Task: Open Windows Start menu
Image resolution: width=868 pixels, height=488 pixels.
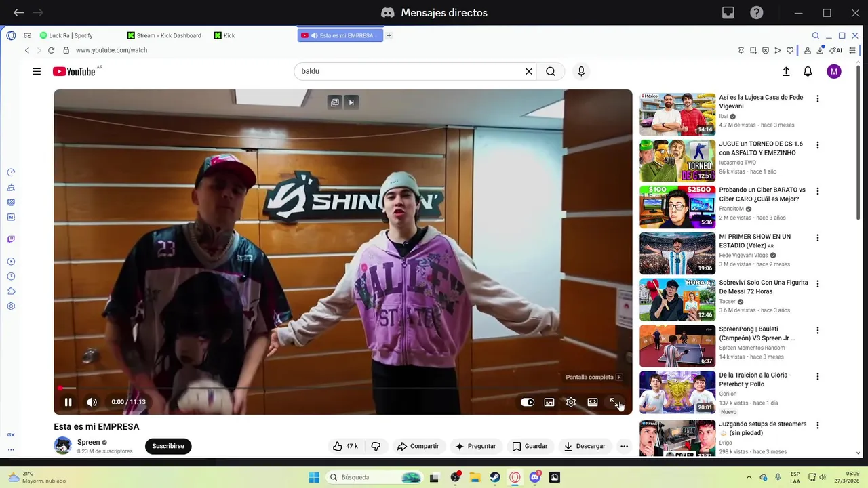Action: coord(314,477)
